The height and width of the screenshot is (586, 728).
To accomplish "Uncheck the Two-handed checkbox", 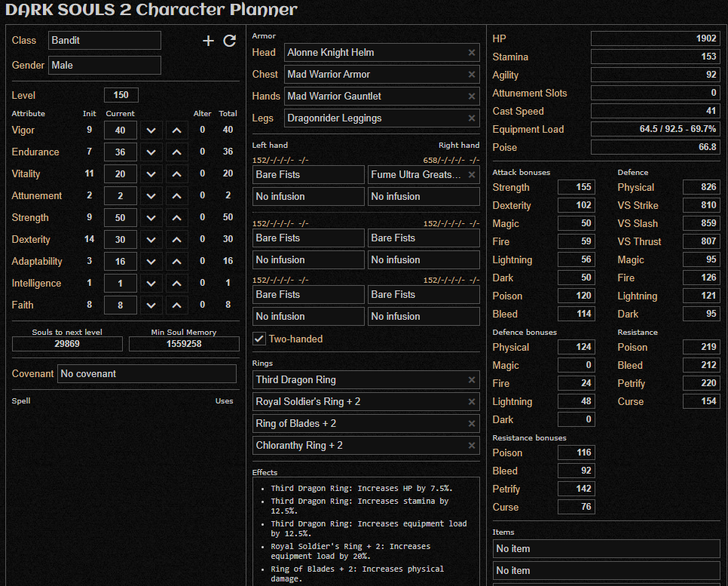I will (x=259, y=339).
